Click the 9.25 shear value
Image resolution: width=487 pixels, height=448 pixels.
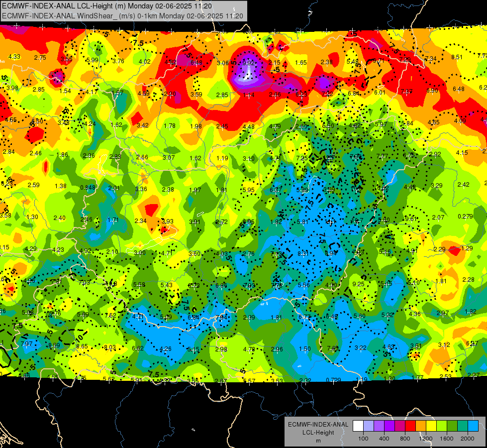click(x=359, y=284)
